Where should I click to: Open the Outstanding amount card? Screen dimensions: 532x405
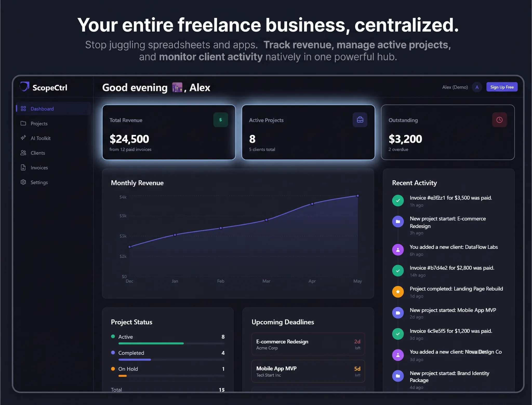point(448,132)
